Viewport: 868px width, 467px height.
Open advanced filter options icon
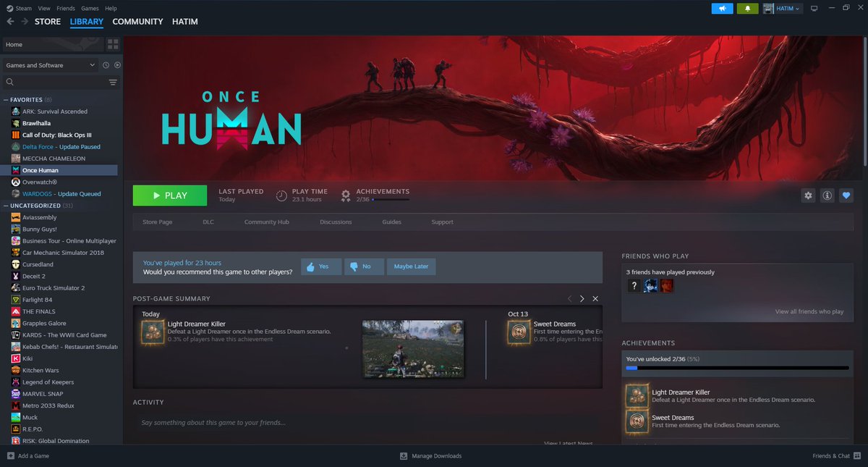113,83
